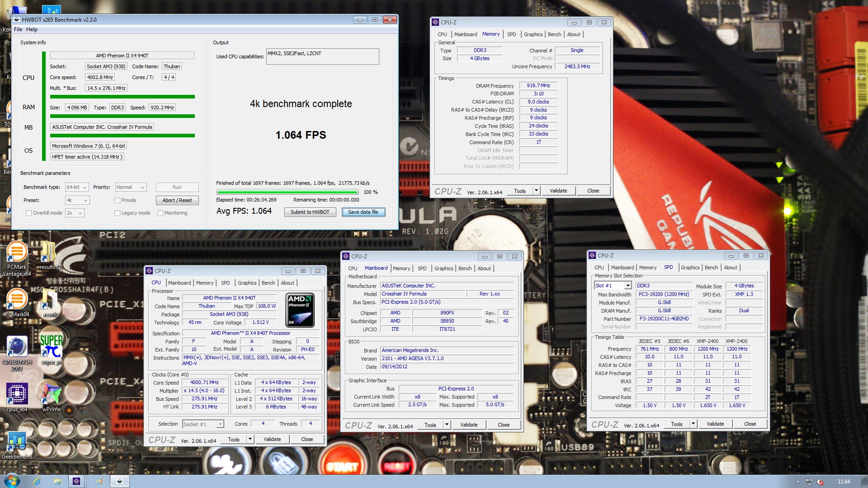Launch Internet Explorer from taskbar
This screenshot has height=488, width=868.
(37, 481)
